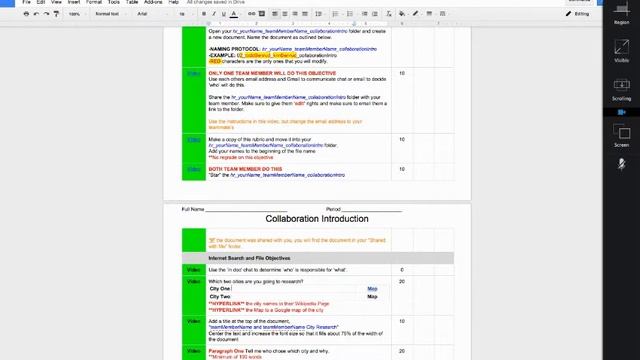This screenshot has width=640, height=360.
Task: Select Screen capture in the recorder panel
Action: [621, 136]
